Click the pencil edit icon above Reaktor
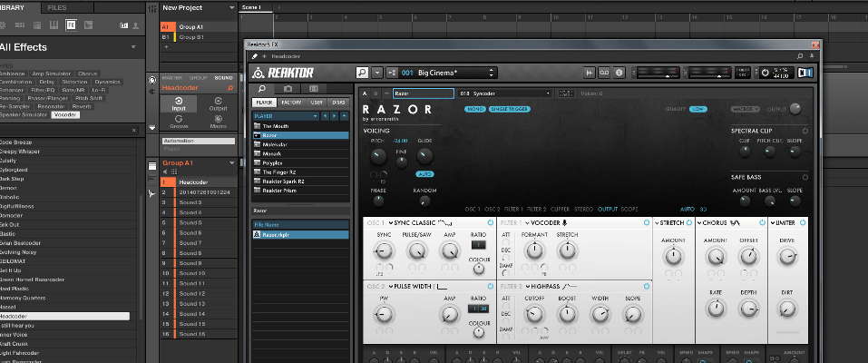 pyautogui.click(x=255, y=56)
